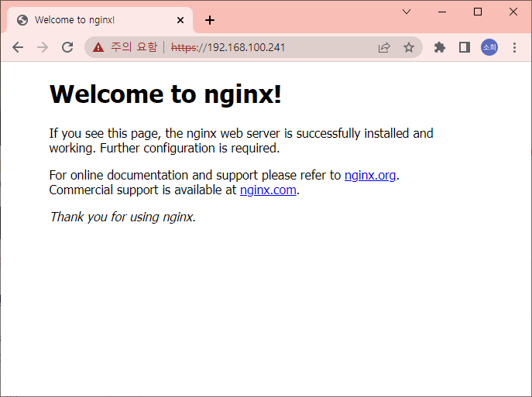Image resolution: width=532 pixels, height=397 pixels.
Task: Go back to the previous page
Action: coord(18,47)
